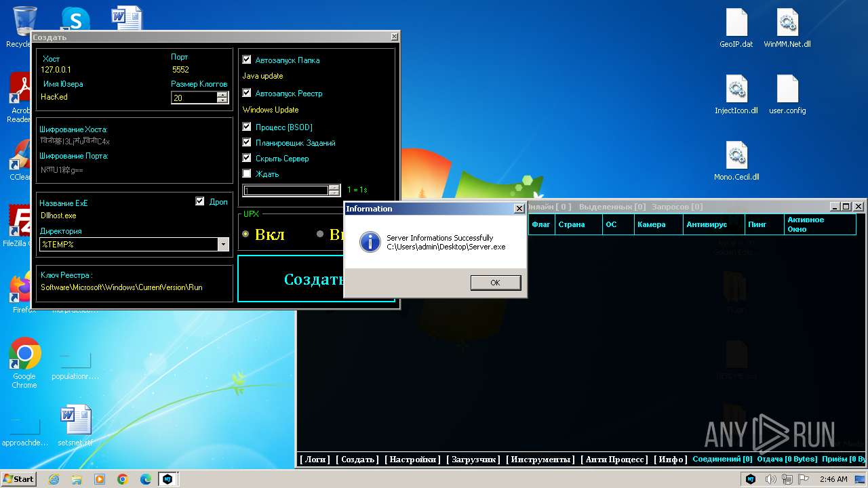
Task: Click the Создать build button
Action: coord(315,279)
